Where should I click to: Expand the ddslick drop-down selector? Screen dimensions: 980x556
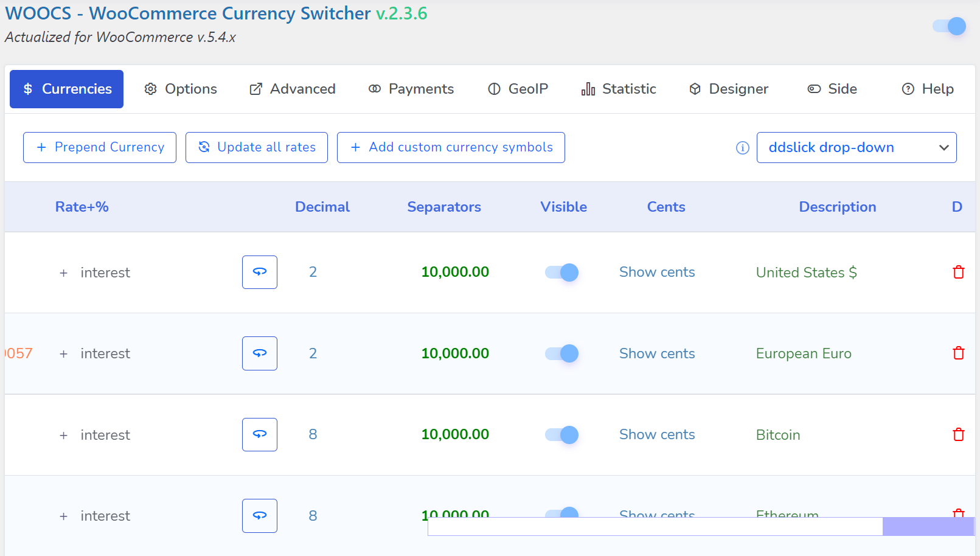(x=857, y=147)
